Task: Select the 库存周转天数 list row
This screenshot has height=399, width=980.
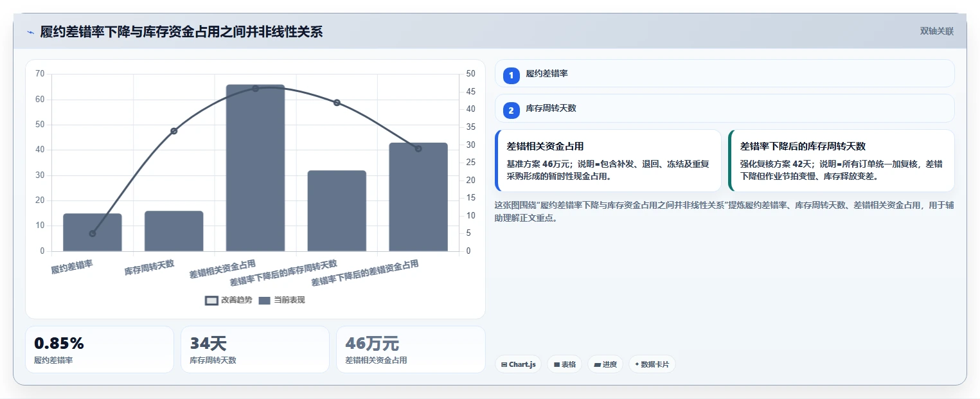Action: tap(725, 109)
